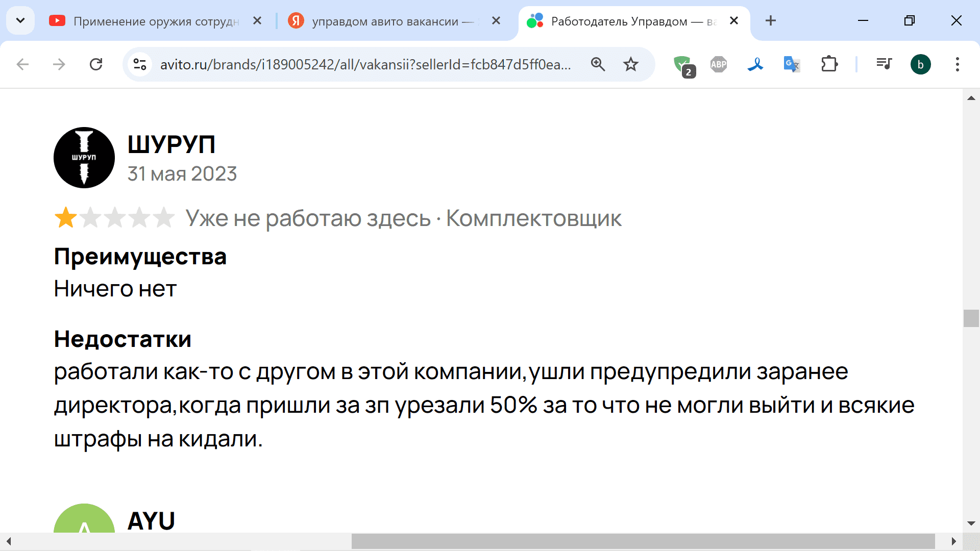Viewport: 980px width, 551px height.
Task: Open the profile 'b' avatar menu
Action: (x=920, y=64)
